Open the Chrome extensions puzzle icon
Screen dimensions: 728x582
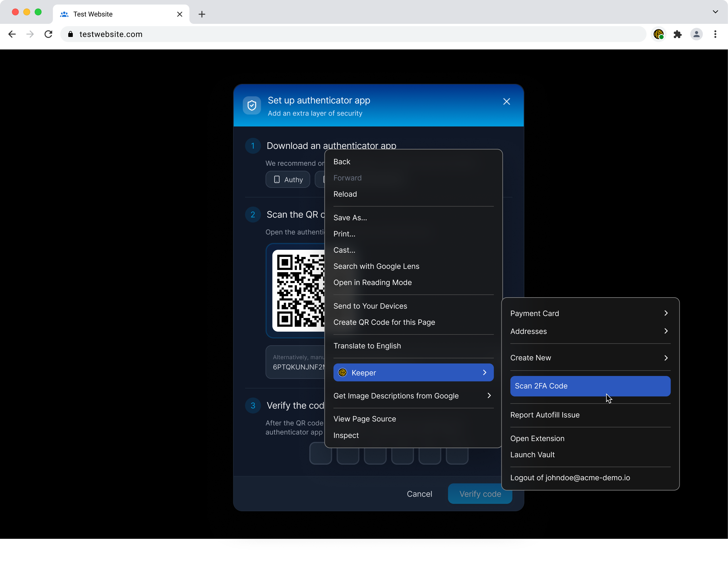pyautogui.click(x=677, y=34)
